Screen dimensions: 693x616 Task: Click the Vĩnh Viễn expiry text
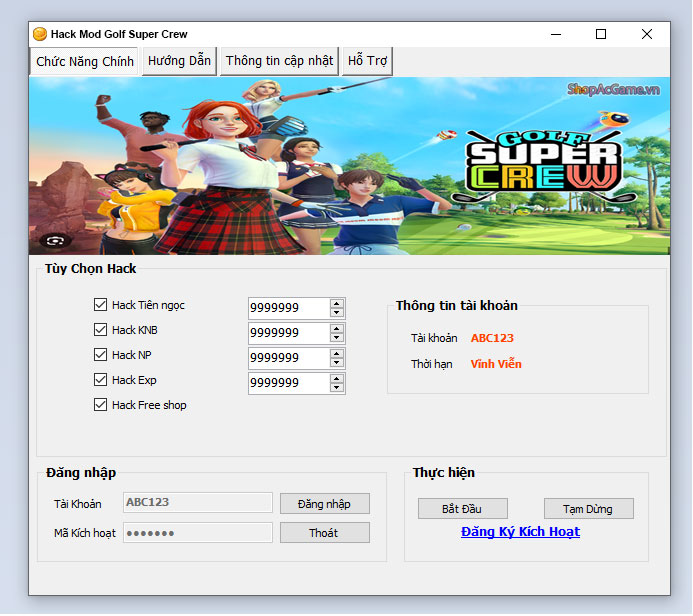point(496,364)
